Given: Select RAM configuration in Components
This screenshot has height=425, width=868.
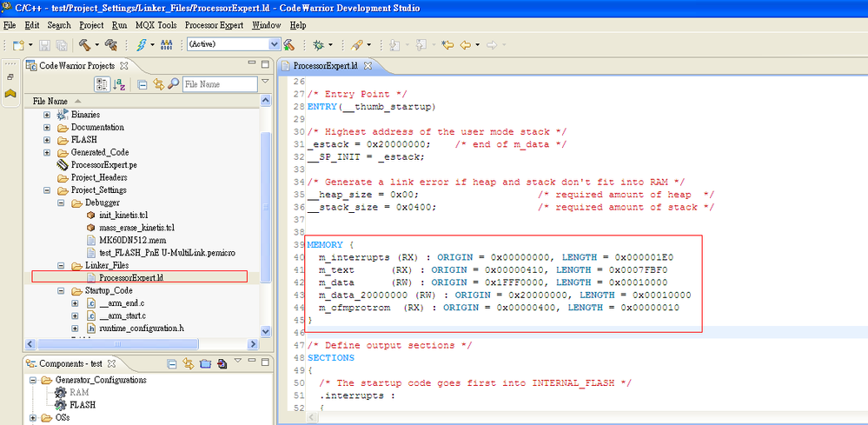Looking at the screenshot, I should click(x=78, y=392).
